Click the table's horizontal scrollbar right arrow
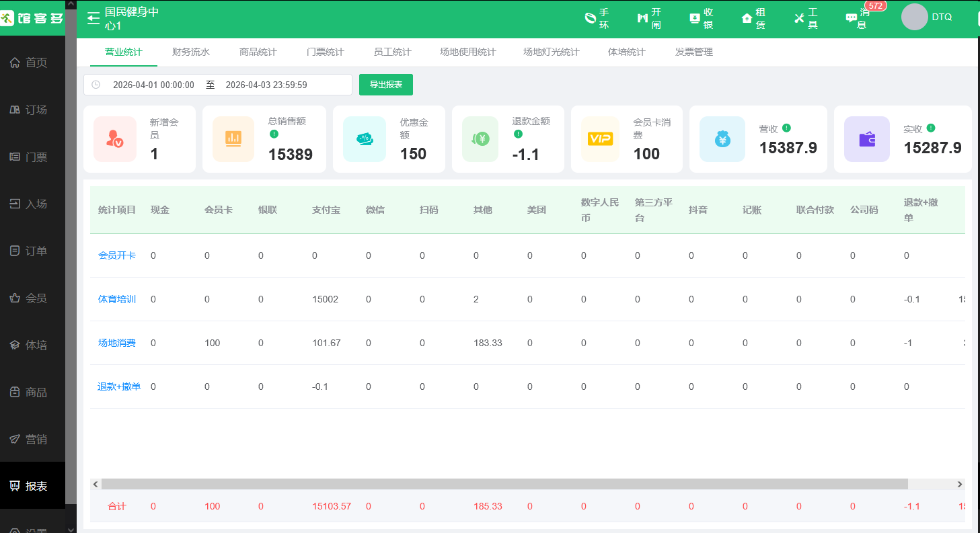 point(960,484)
